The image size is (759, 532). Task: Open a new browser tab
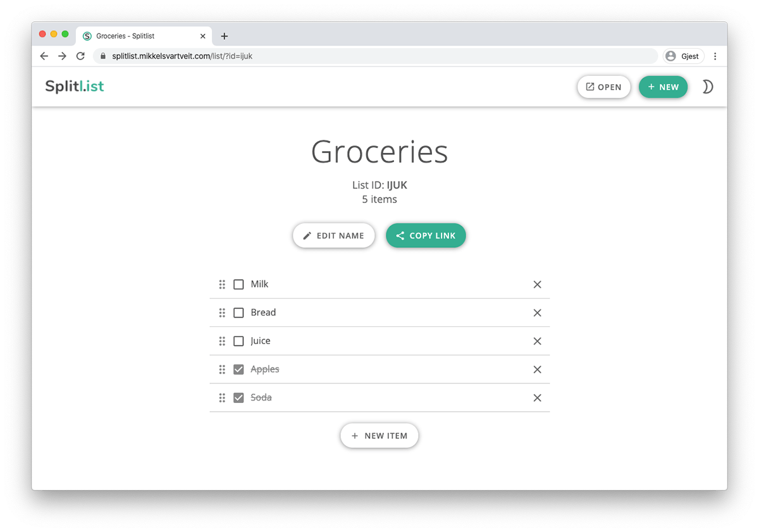[x=224, y=36]
